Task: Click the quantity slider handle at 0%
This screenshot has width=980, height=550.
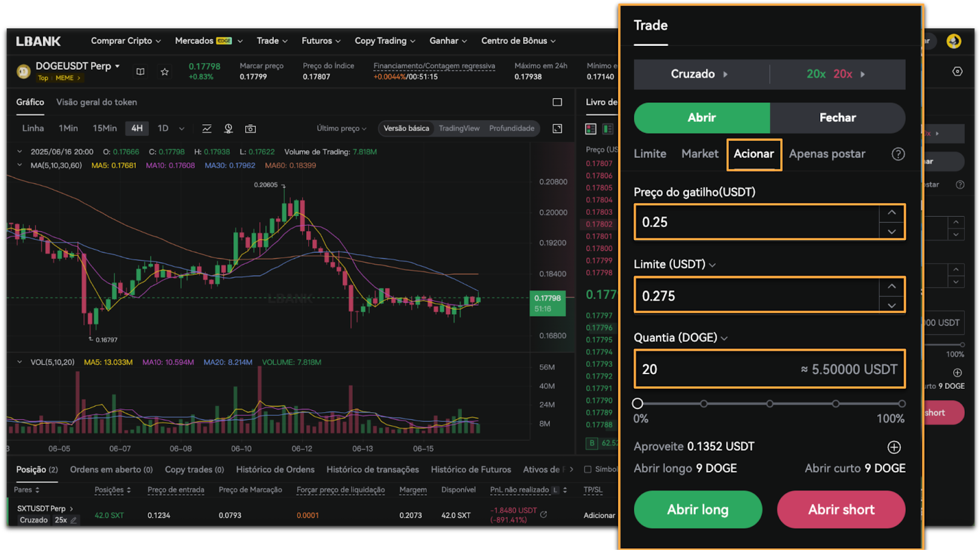Action: click(638, 404)
